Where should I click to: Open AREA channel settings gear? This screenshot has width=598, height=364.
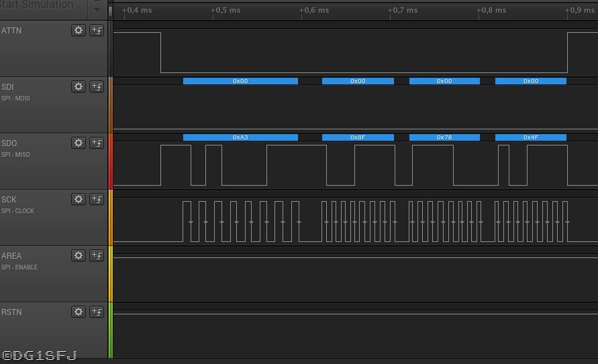tap(79, 255)
